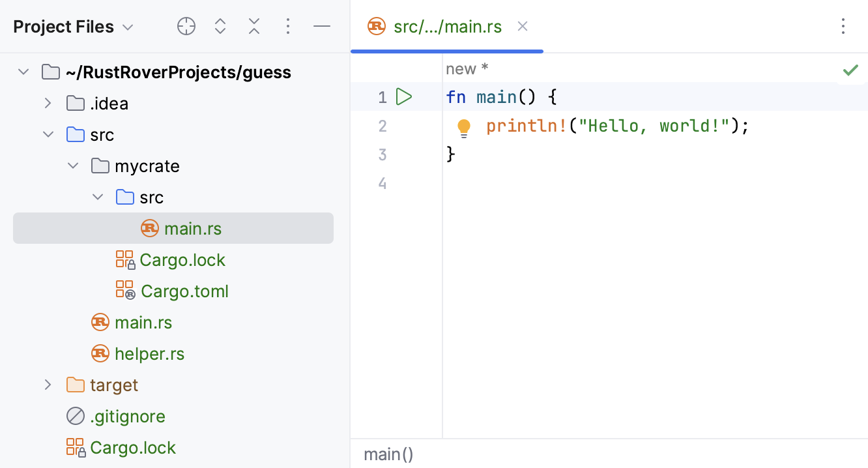Open editor tab options menu

point(843,27)
